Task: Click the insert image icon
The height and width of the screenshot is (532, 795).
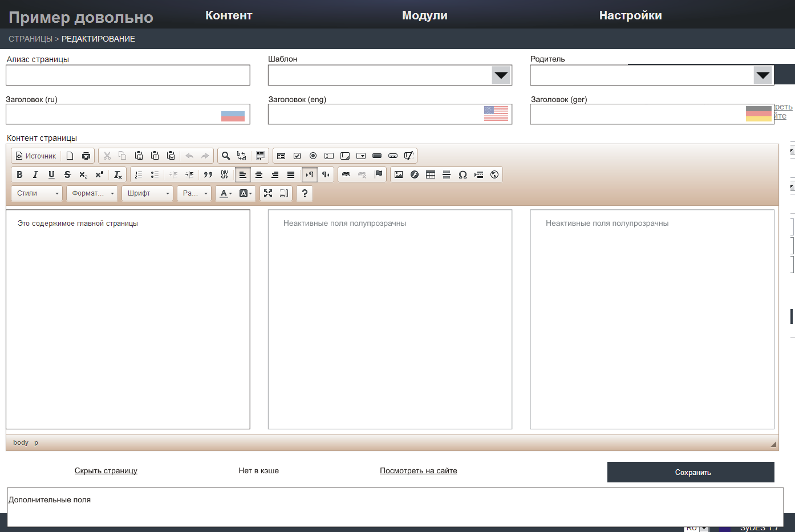Action: (399, 174)
